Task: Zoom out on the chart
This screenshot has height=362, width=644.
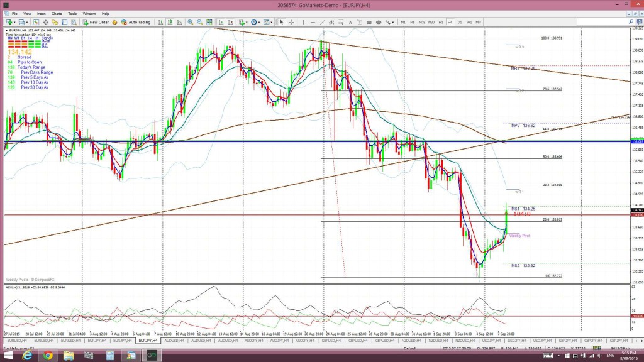Action: (x=199, y=22)
